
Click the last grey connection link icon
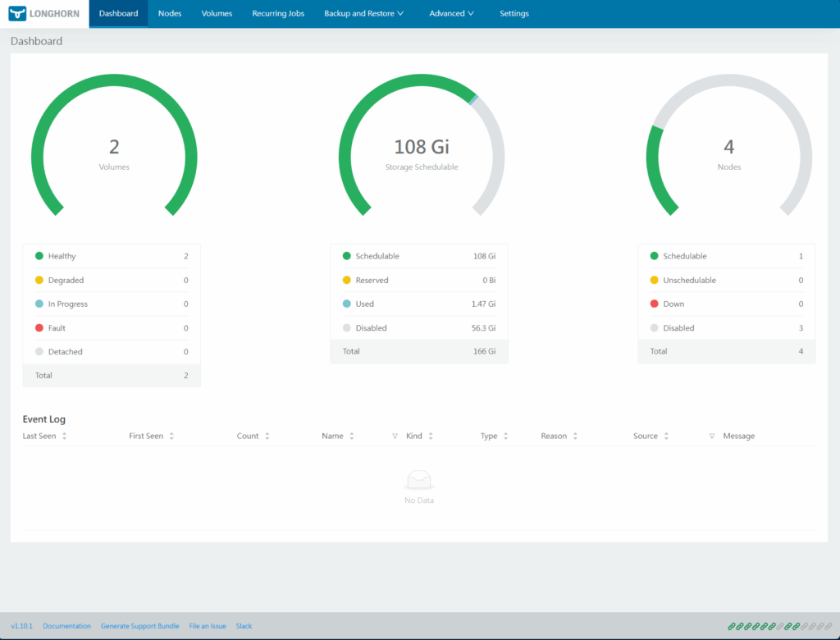[830, 626]
